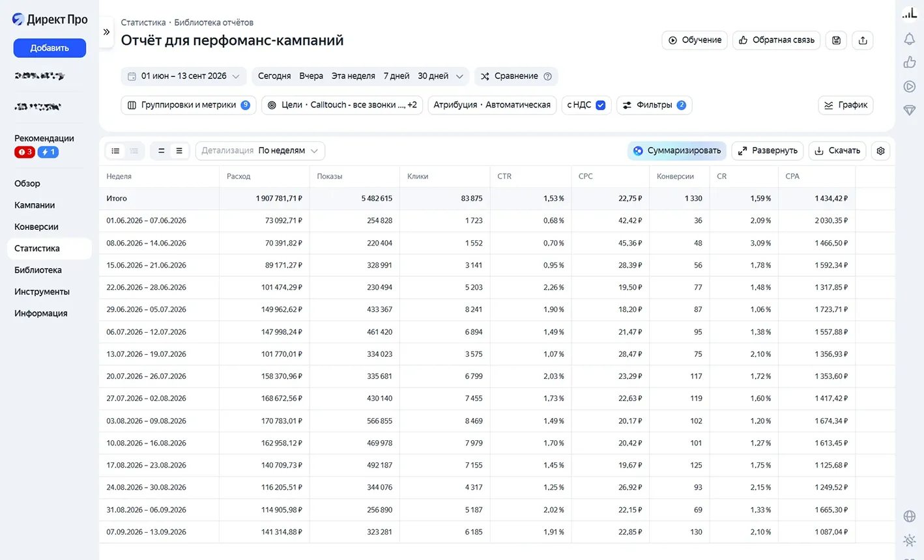The image size is (924, 560).
Task: Click Развернуть button
Action: (768, 151)
